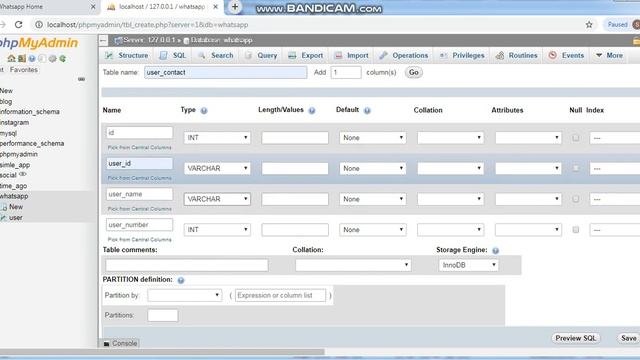The width and height of the screenshot is (640, 360).
Task: Open Type dropdown for user_name row
Action: (217, 199)
